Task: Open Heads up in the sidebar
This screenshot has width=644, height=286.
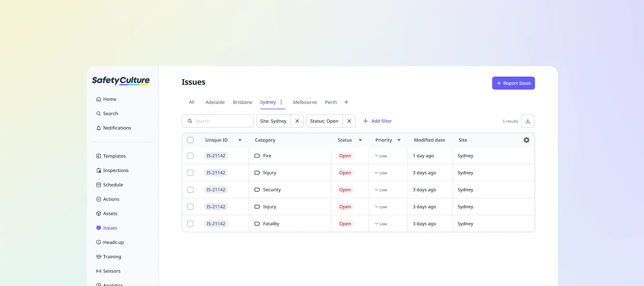Action: [x=113, y=242]
